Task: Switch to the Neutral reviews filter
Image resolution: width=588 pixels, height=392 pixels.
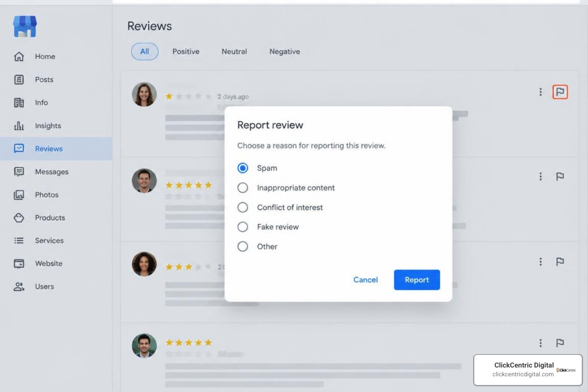Action: pyautogui.click(x=234, y=51)
